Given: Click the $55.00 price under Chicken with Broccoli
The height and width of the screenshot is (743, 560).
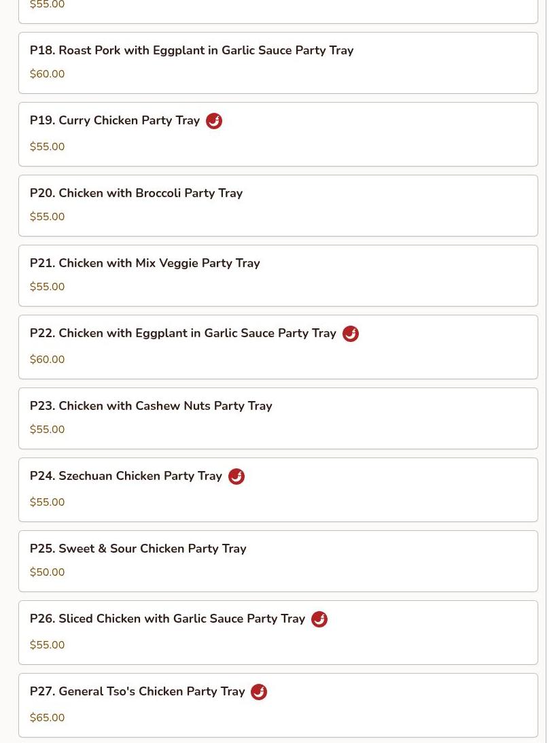Looking at the screenshot, I should pos(47,217).
